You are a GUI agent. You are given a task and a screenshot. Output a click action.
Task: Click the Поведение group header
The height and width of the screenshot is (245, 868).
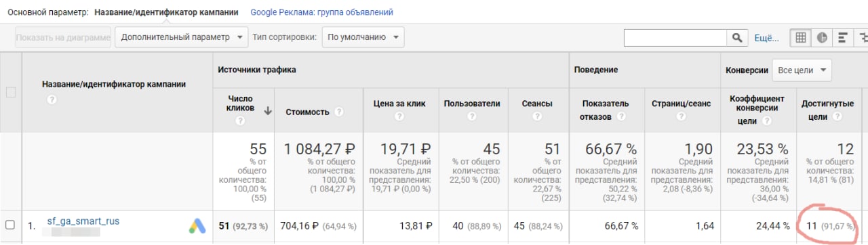point(595,70)
